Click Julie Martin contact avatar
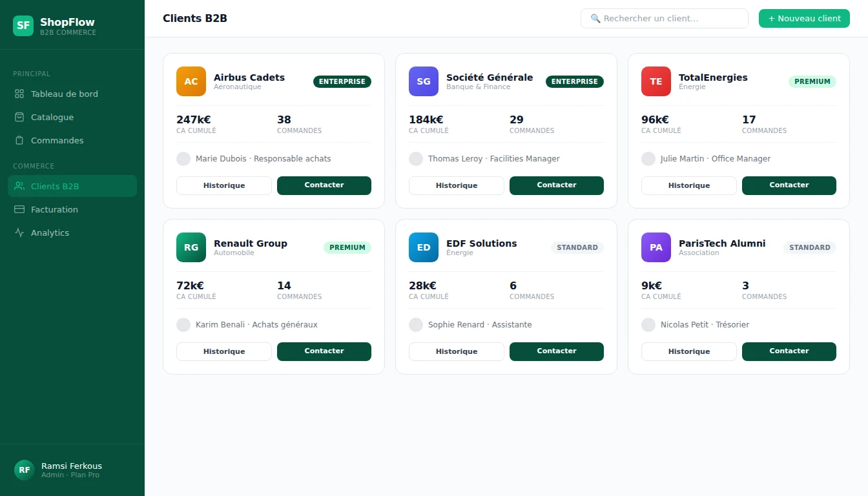 tap(648, 159)
